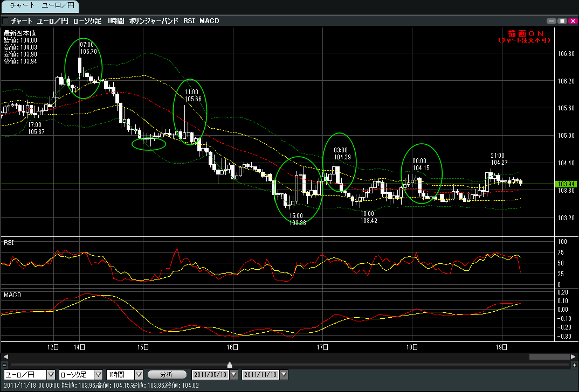Screen dimensions: 579x392
Task: Click the zoom slider handle
Action: click(230, 365)
